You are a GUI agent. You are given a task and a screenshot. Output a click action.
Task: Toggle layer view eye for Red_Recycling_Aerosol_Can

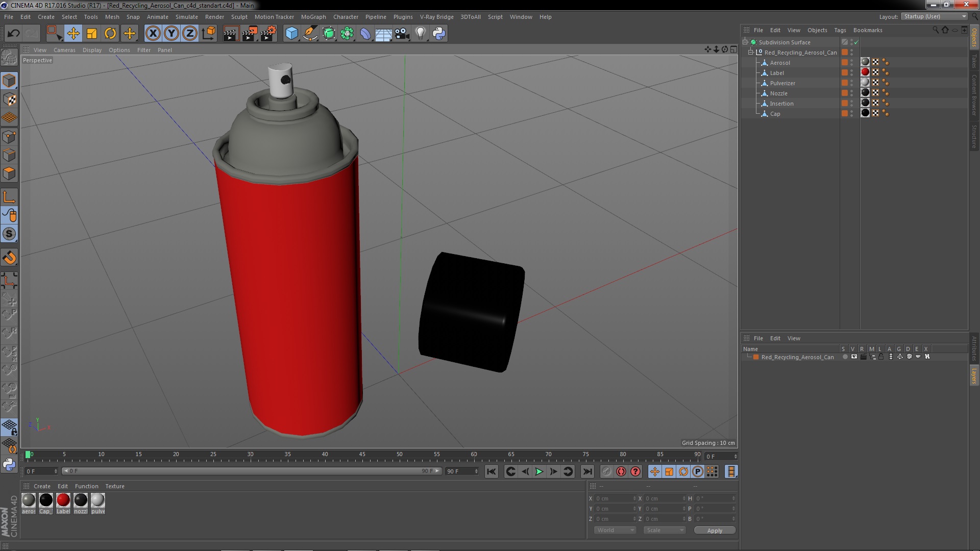tap(854, 357)
